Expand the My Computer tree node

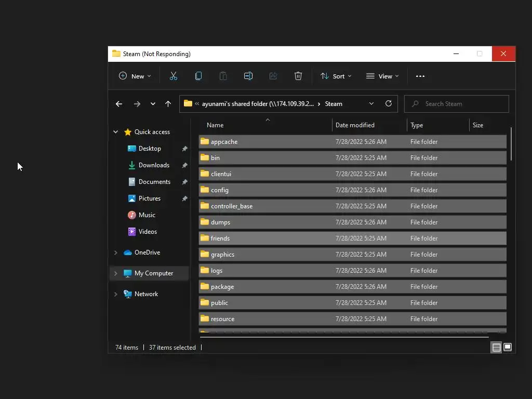[116, 273]
